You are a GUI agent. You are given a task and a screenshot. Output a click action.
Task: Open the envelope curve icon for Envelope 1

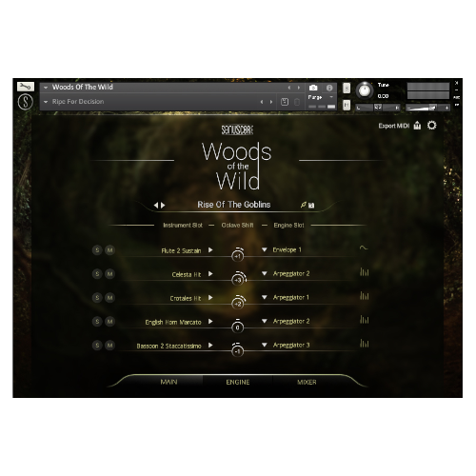tap(364, 248)
